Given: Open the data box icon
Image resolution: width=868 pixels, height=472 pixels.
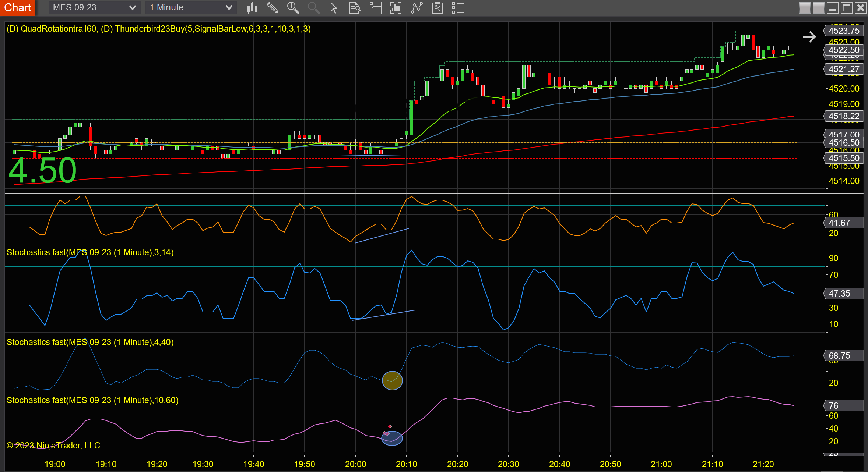Looking at the screenshot, I should (x=354, y=8).
